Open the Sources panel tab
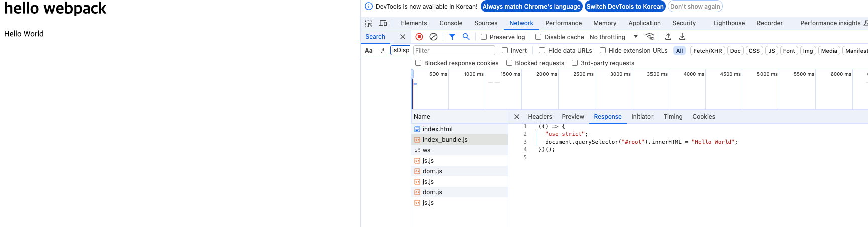 [486, 23]
